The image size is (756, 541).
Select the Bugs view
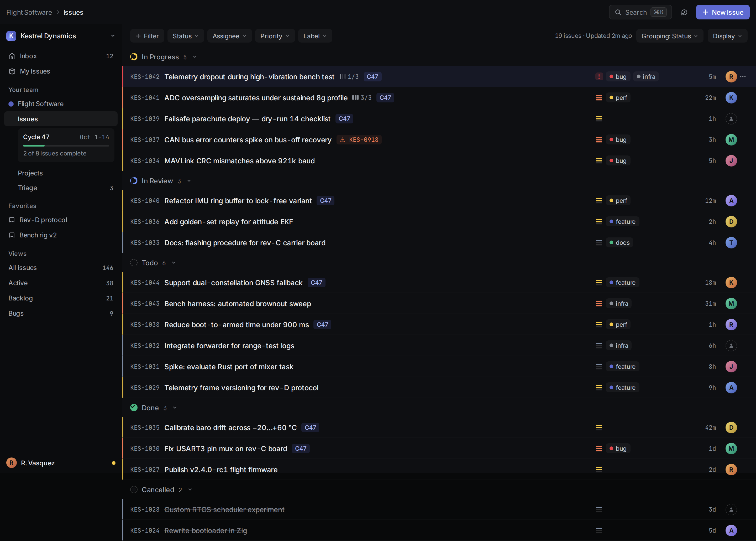point(61,314)
